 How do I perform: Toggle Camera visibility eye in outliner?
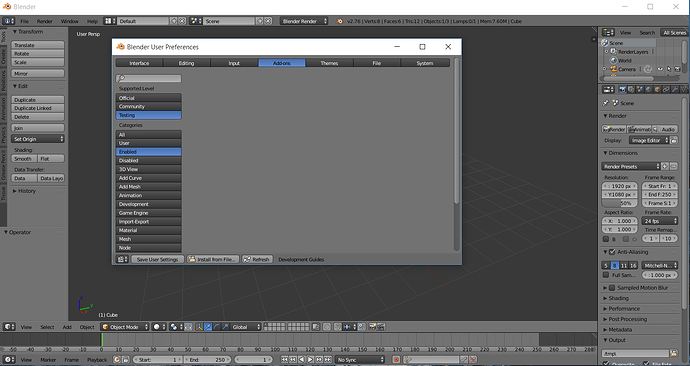pos(660,69)
